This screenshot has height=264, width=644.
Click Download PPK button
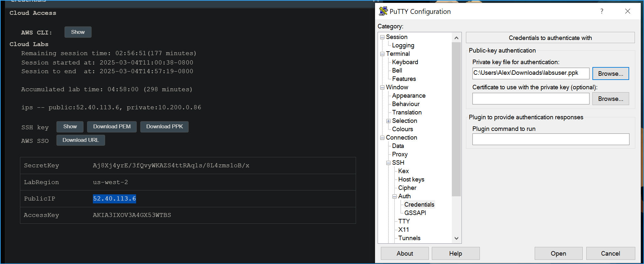(164, 127)
